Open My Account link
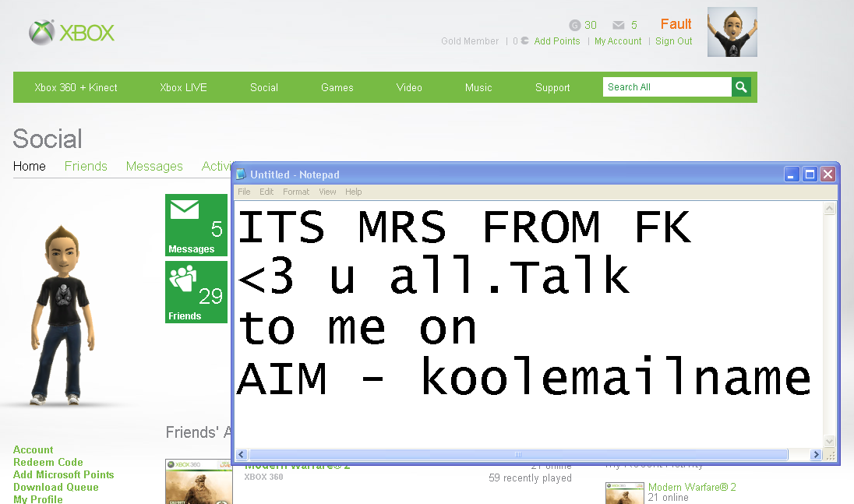Viewport: 854px width, 504px height. point(618,41)
